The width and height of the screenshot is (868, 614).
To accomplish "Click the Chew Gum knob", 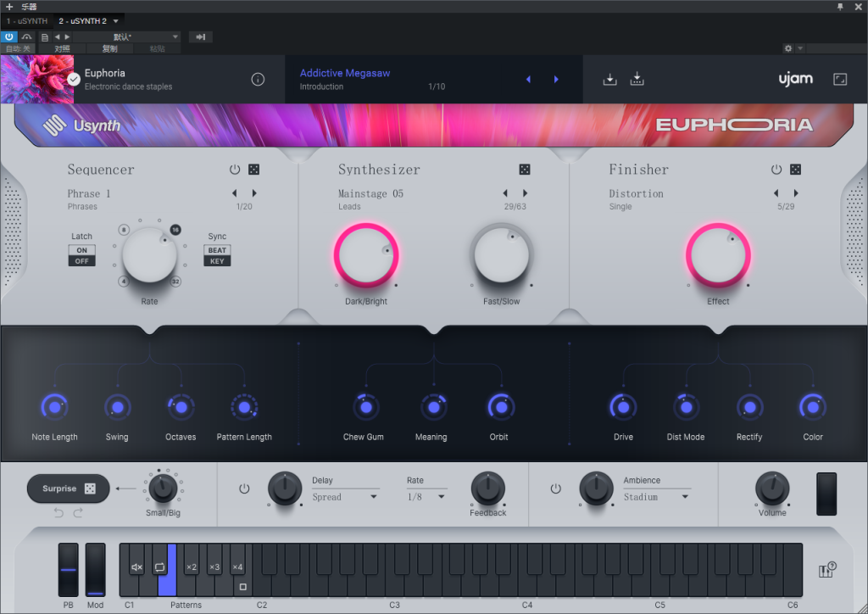I will coord(365,407).
